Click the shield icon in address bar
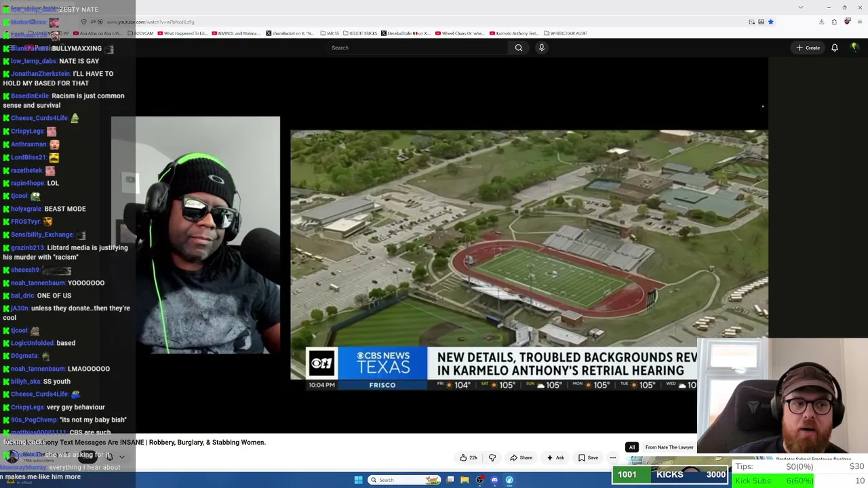This screenshot has width=868, height=488. click(84, 22)
